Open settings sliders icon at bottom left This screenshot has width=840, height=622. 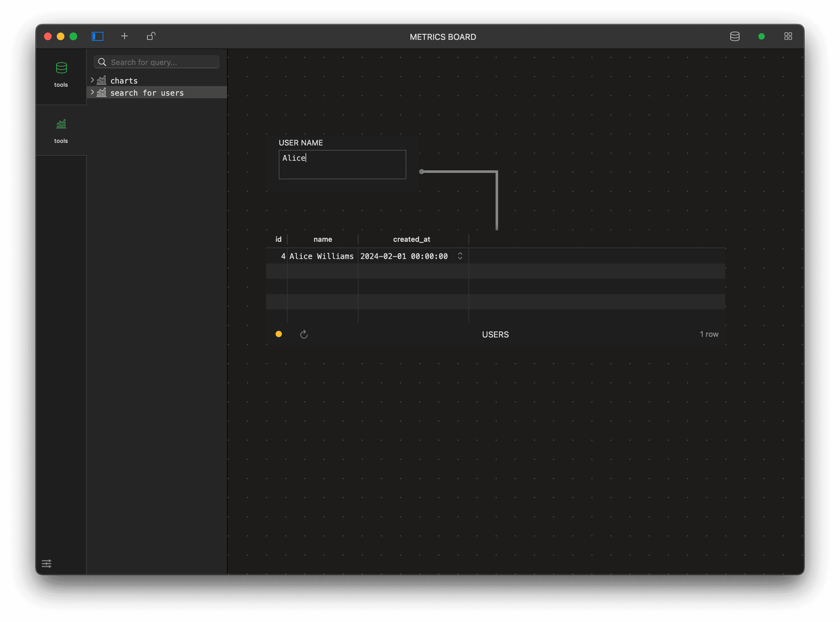coord(47,563)
